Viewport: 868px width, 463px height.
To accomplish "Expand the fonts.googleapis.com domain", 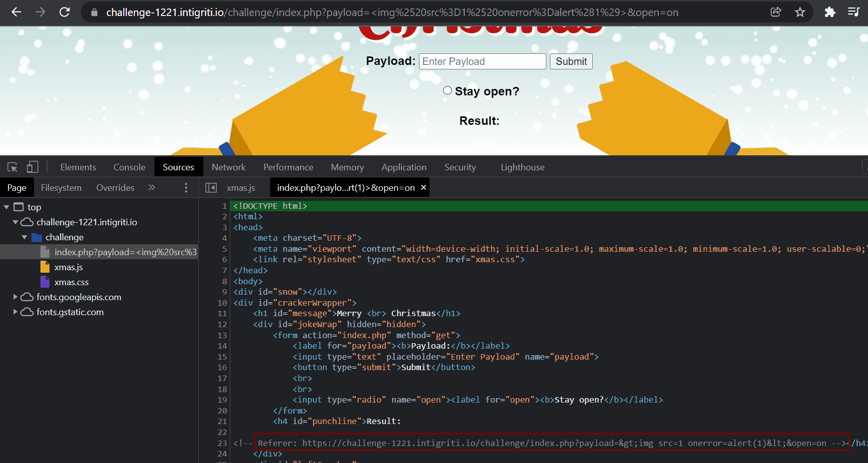I will click(x=15, y=297).
